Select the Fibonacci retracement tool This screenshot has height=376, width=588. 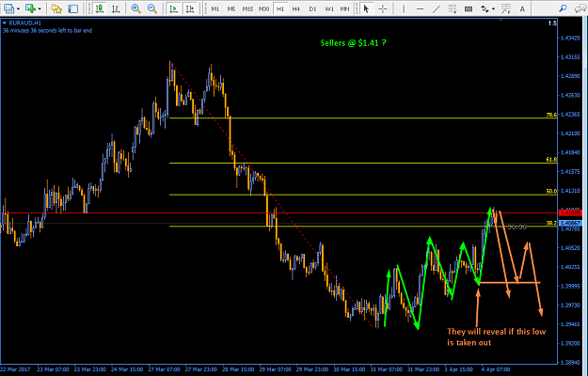coord(453,8)
